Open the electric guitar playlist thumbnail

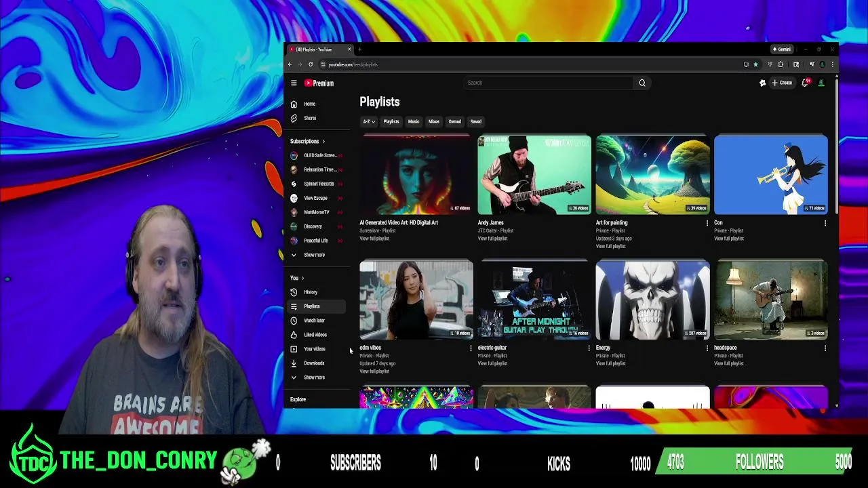coord(534,300)
